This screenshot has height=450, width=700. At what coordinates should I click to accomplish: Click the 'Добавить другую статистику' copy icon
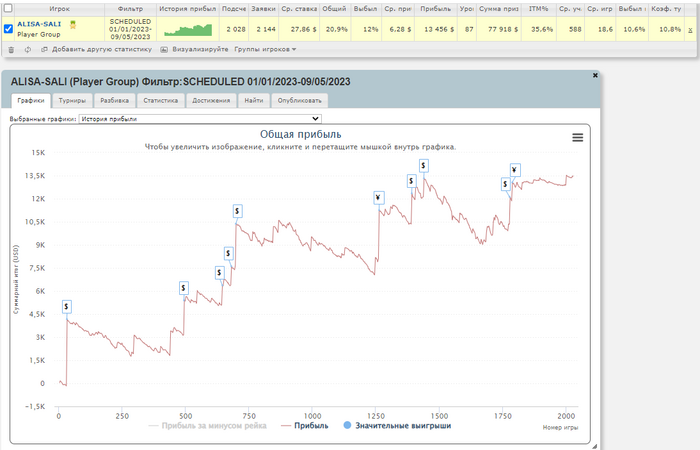click(44, 50)
